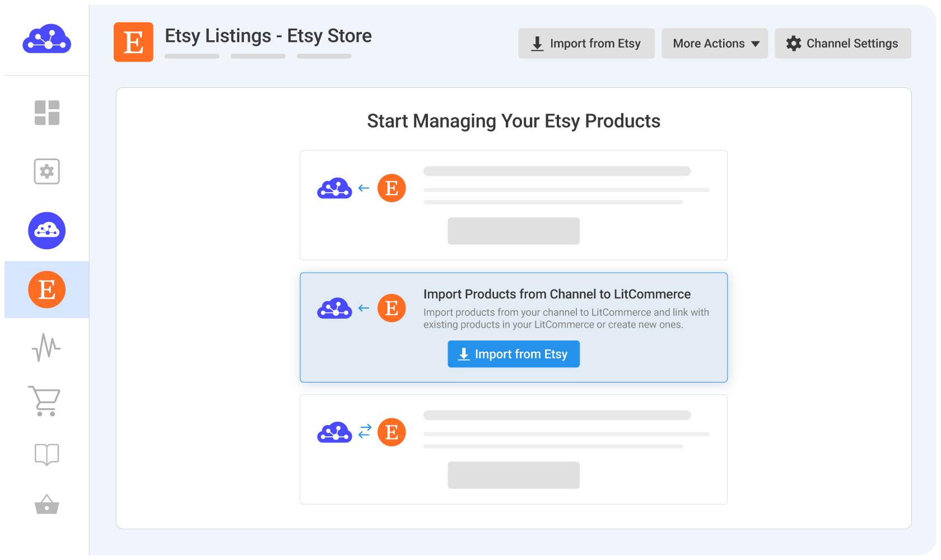This screenshot has height=560, width=941.
Task: Select first placeholder tab under store title
Action: point(192,56)
